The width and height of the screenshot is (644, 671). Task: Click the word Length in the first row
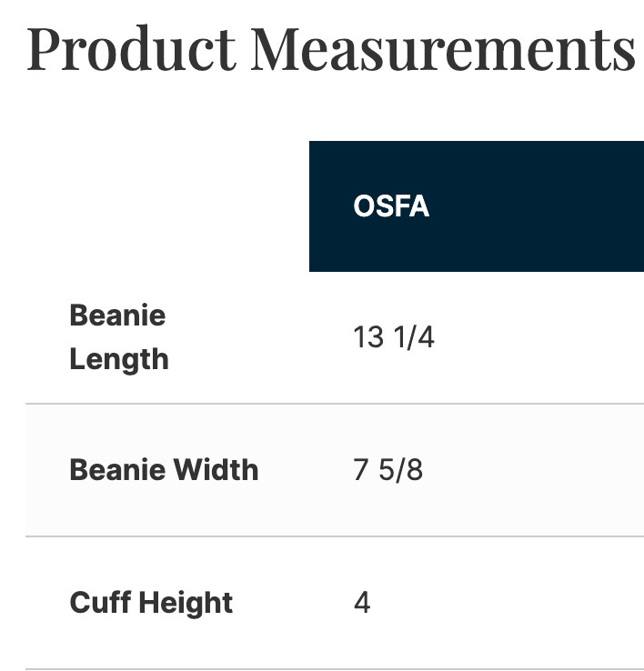(x=119, y=359)
